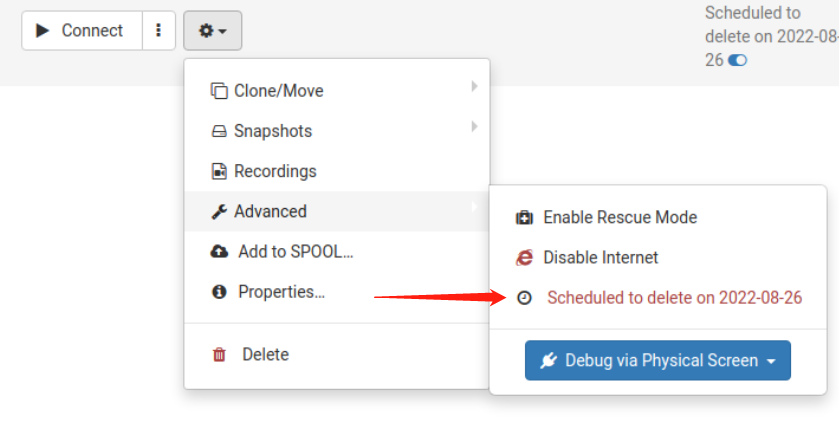The image size is (839, 436).
Task: Open the three-dot menu beside Connect
Action: click(x=158, y=30)
